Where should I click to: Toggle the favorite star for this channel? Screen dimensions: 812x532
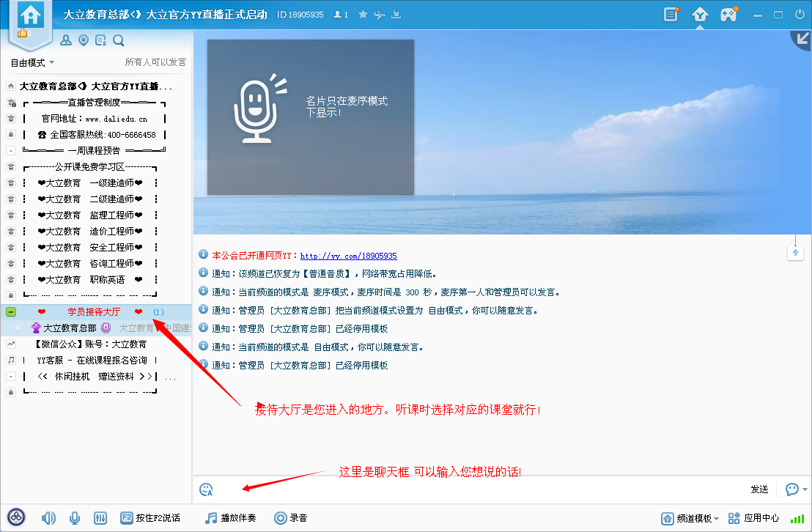tap(363, 15)
